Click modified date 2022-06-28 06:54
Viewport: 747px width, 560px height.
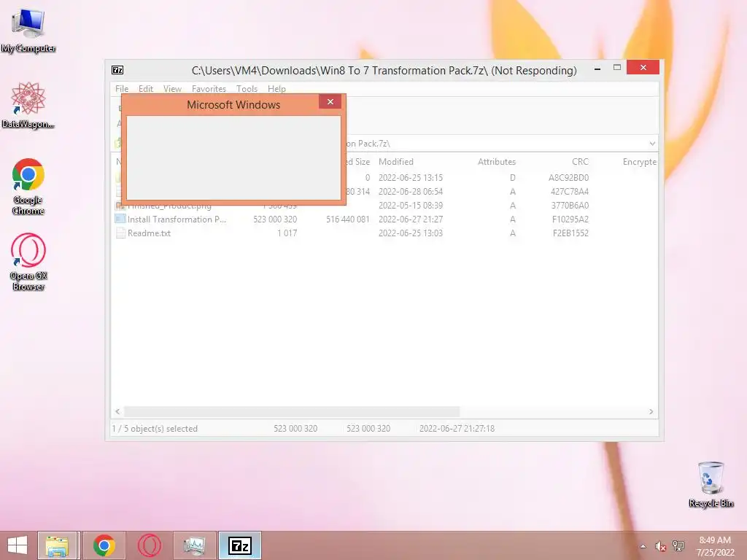pos(411,192)
